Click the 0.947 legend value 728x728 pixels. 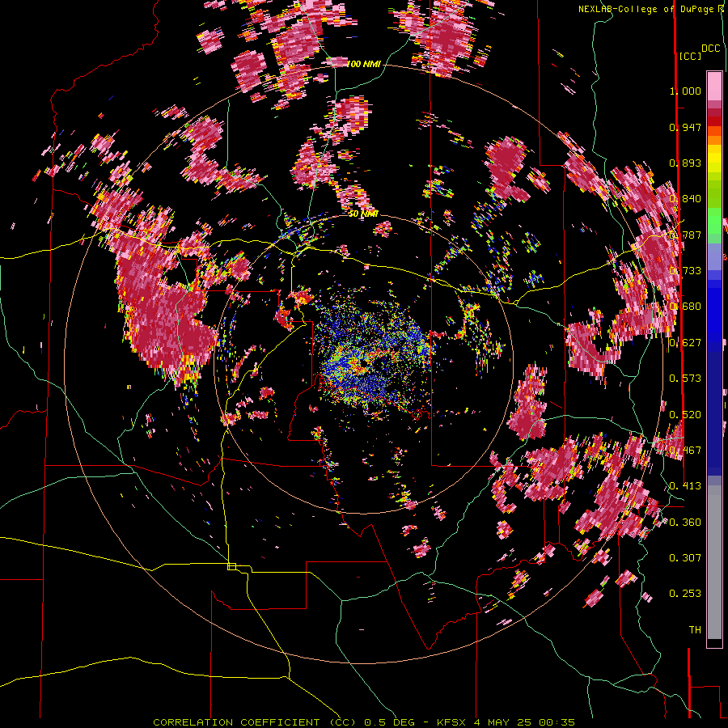tap(685, 127)
